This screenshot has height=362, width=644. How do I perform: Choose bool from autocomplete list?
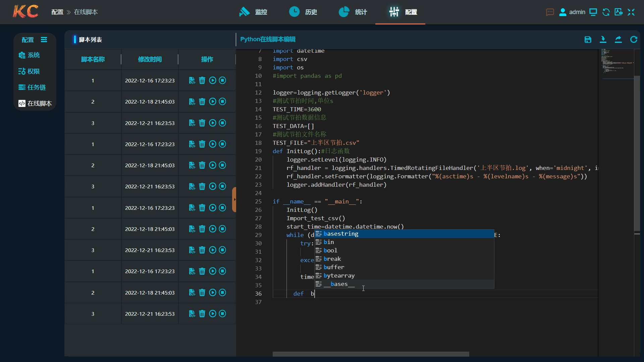click(404, 250)
